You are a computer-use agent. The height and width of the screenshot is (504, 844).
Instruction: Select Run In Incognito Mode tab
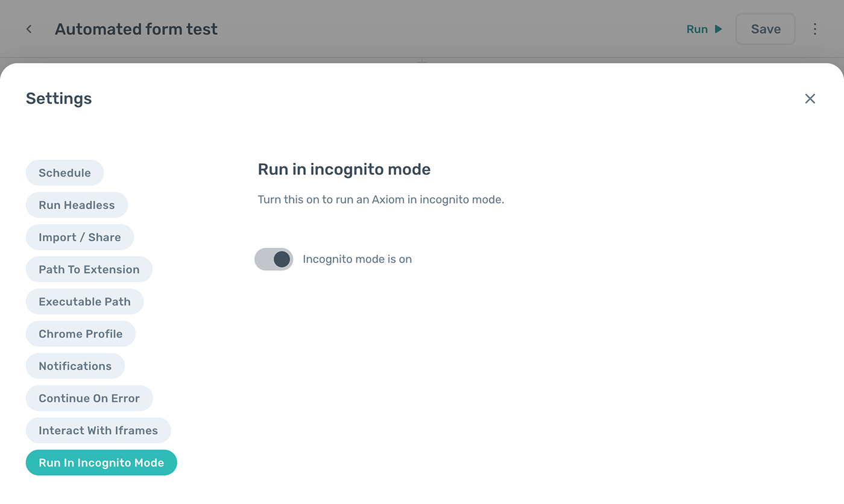click(101, 463)
